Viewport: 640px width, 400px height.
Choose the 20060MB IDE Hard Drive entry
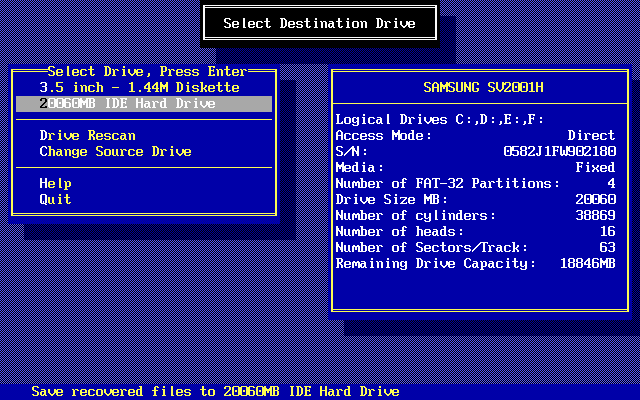coord(144,104)
